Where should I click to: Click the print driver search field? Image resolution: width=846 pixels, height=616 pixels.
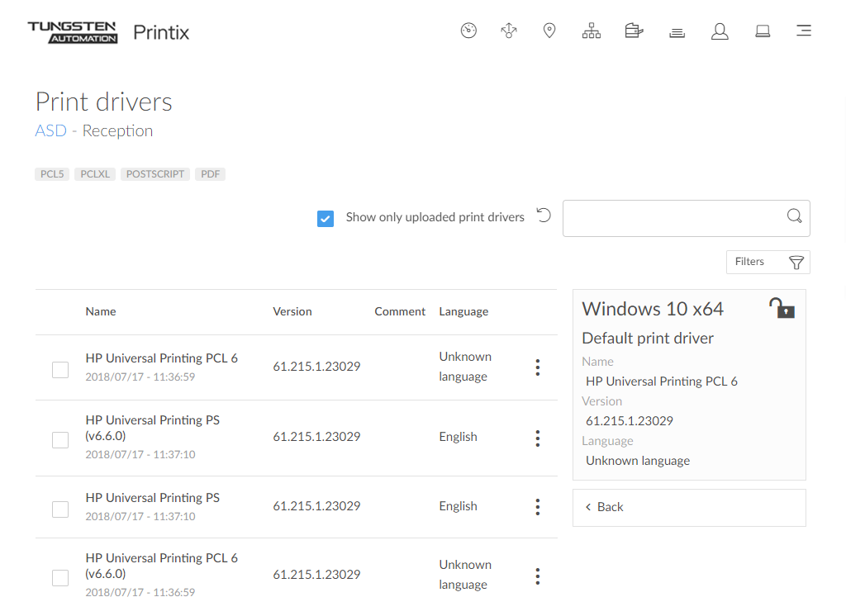tap(673, 218)
